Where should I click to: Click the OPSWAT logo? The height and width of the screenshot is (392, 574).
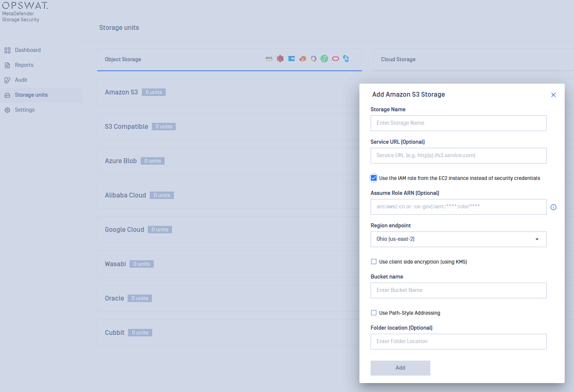tap(25, 6)
